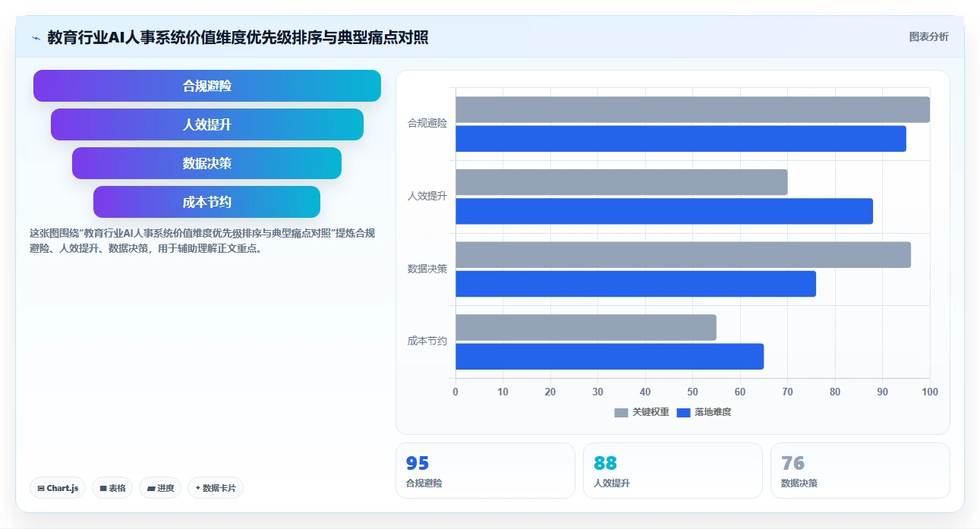This screenshot has width=980, height=529.
Task: Click the gray 成本节约 关键权重 bar
Action: tap(586, 327)
